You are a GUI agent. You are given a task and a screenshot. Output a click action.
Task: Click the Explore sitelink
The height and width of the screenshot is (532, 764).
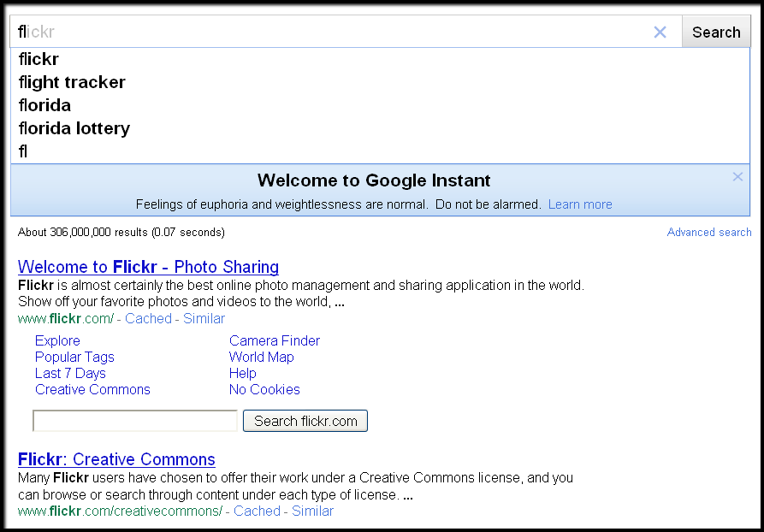pyautogui.click(x=57, y=340)
